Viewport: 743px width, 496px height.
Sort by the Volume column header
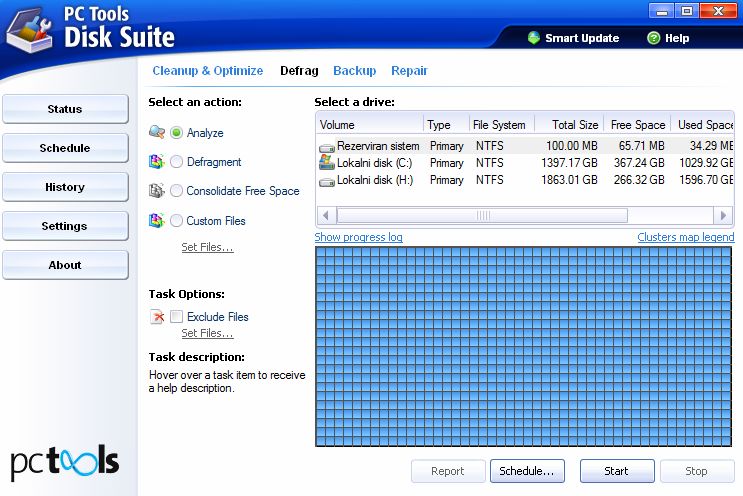(x=370, y=125)
